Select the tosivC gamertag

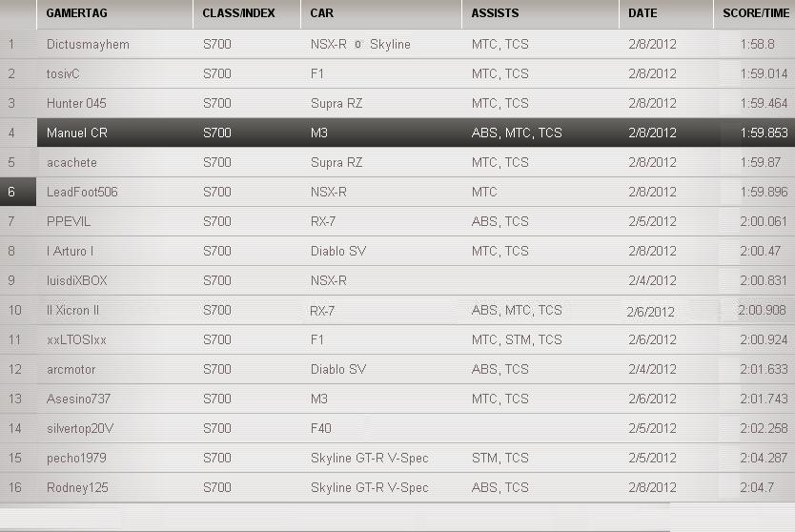coord(70,74)
